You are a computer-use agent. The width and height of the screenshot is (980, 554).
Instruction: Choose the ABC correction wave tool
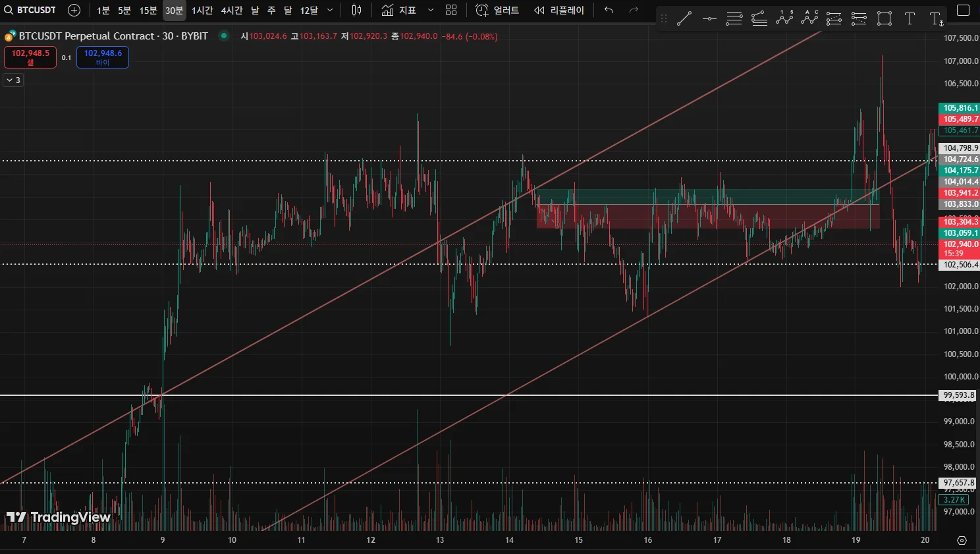click(809, 18)
